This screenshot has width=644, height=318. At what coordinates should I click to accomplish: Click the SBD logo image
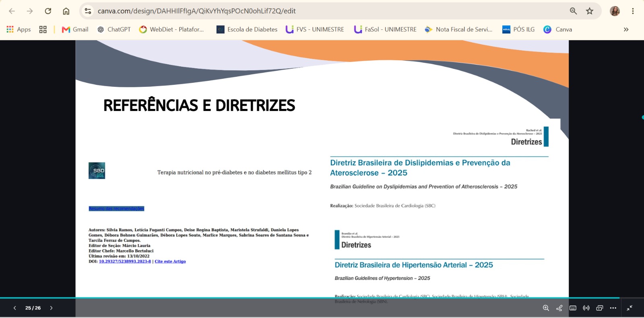[97, 170]
